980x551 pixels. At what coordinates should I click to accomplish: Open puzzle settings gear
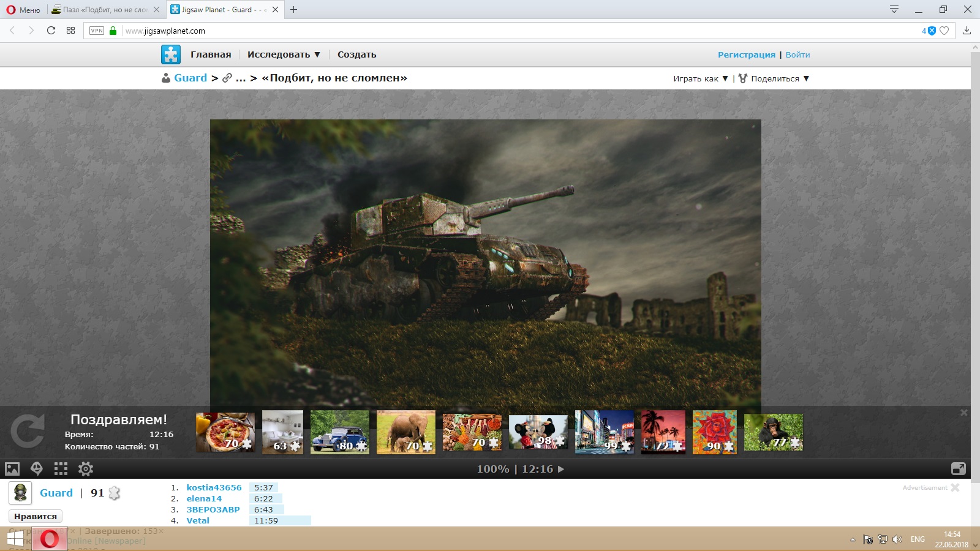(x=86, y=469)
